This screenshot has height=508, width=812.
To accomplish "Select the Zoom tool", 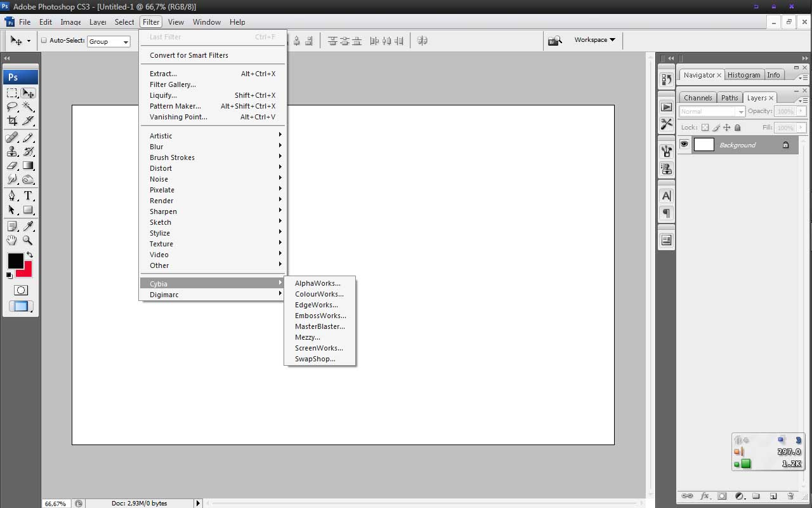I will (x=29, y=240).
